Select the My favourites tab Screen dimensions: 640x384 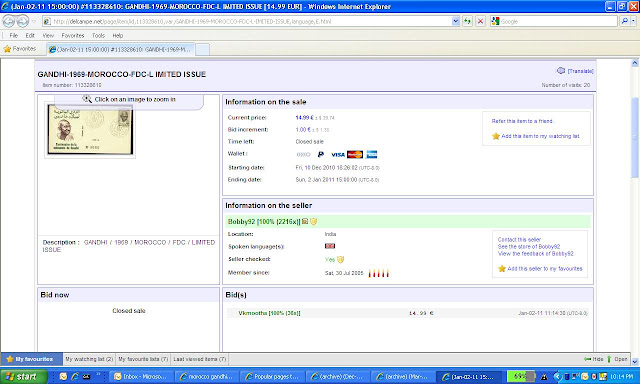(32, 359)
